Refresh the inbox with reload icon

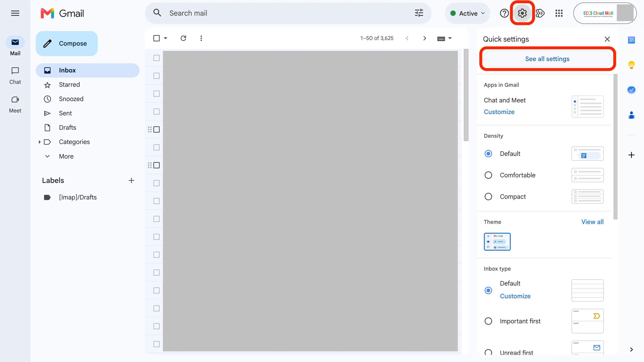183,38
